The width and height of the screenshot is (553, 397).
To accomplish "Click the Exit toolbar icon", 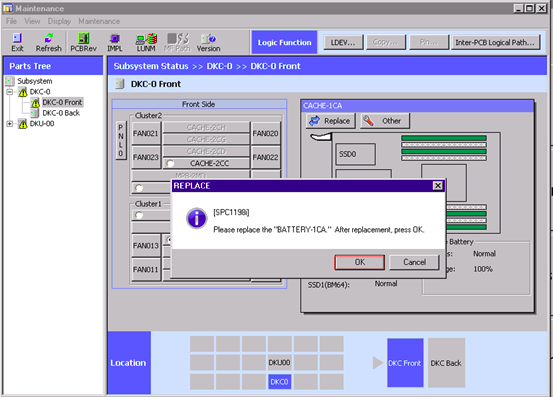I will pos(17,42).
